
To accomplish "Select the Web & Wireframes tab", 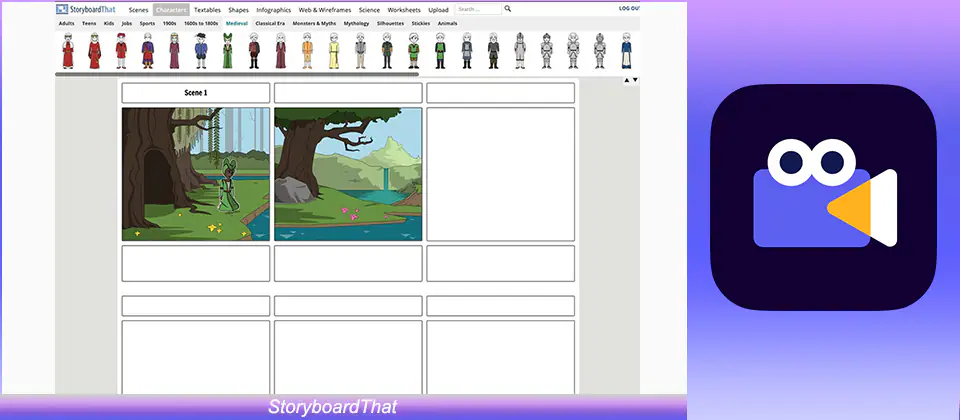I will pos(325,10).
